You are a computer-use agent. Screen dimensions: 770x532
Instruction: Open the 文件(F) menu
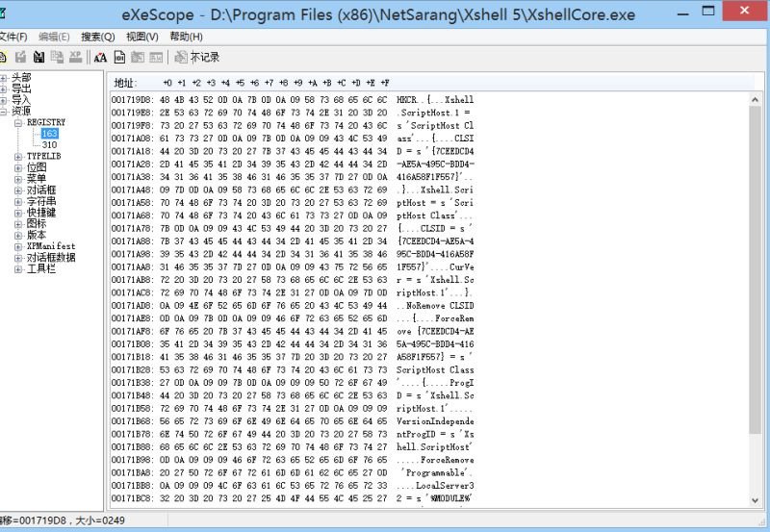click(13, 37)
